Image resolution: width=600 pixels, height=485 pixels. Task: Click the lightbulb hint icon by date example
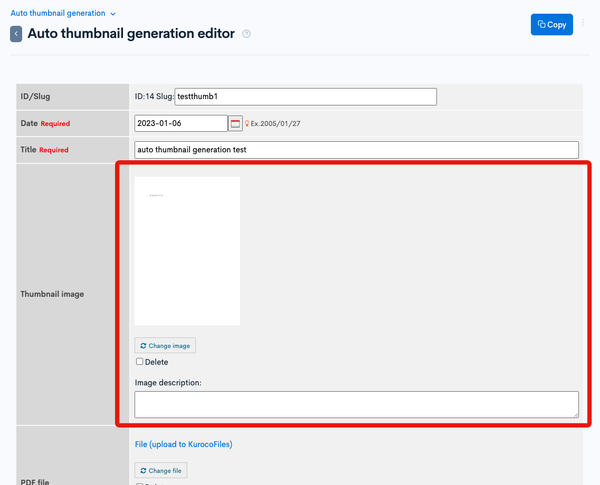[247, 124]
